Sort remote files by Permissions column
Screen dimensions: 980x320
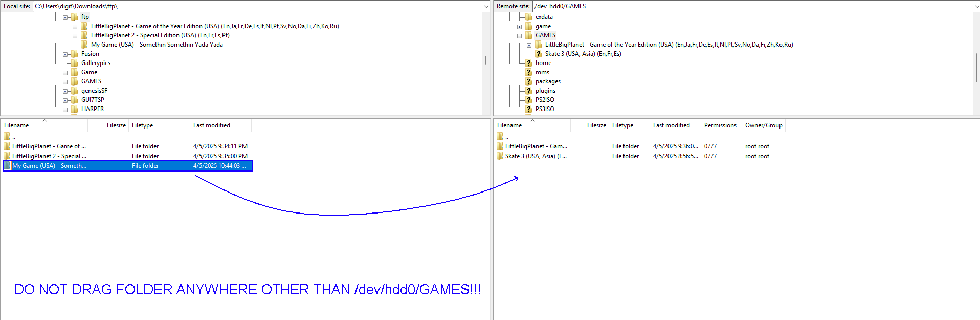point(721,125)
